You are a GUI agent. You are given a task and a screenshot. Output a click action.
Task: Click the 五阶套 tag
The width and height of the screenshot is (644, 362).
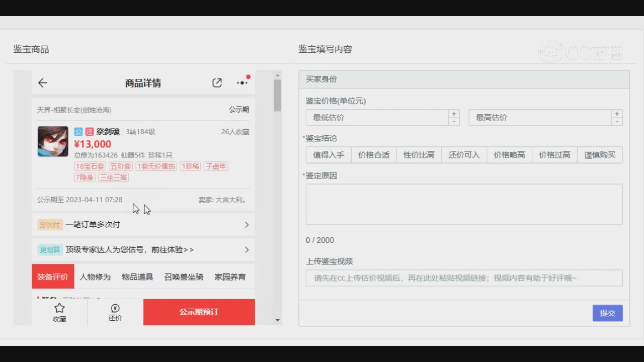121,166
